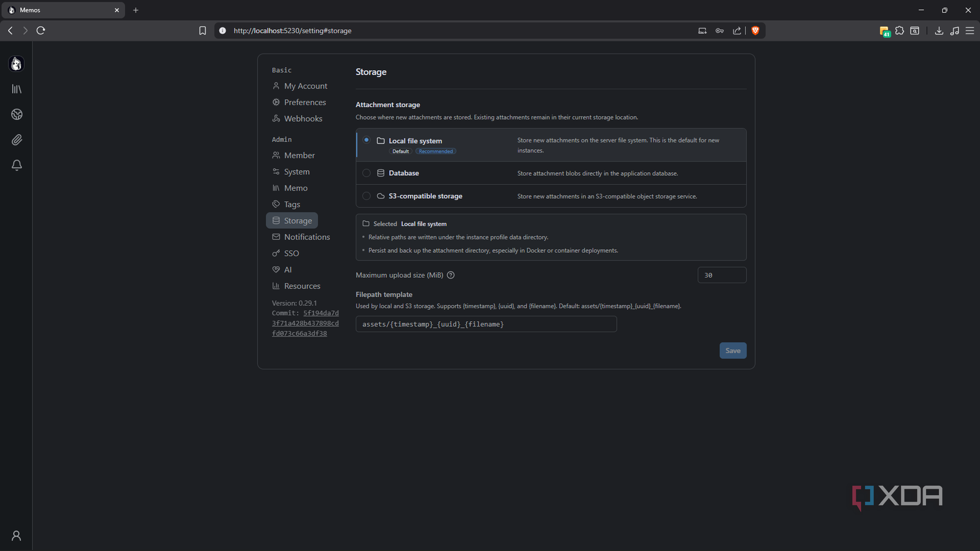
Task: Click the Brave Shields lion icon
Action: tap(755, 30)
